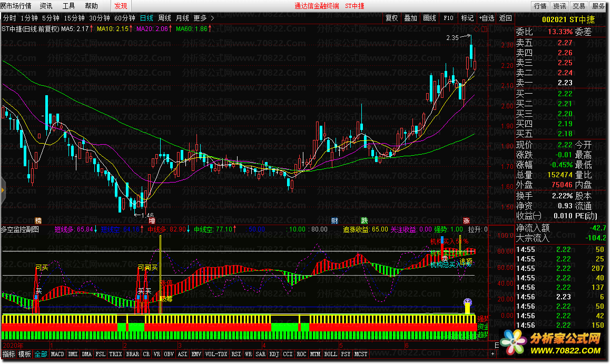Select the 60分钟 period tab

click(x=125, y=18)
